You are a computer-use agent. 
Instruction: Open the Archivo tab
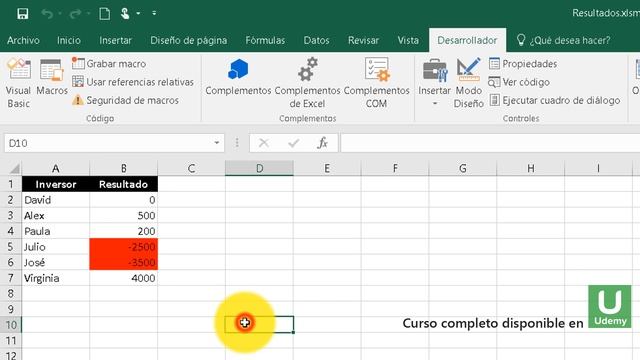[x=23, y=40]
